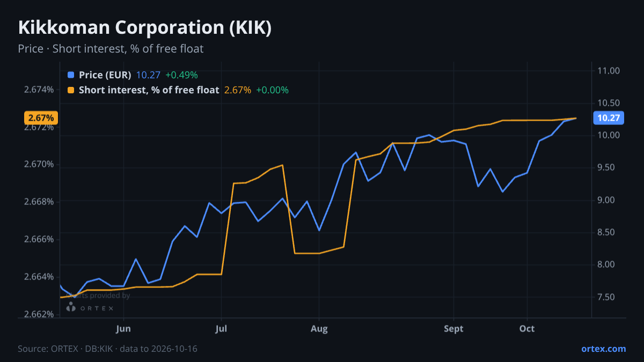Screen dimensions: 644x362
Task: Open the ortex.com link
Action: coord(603,349)
